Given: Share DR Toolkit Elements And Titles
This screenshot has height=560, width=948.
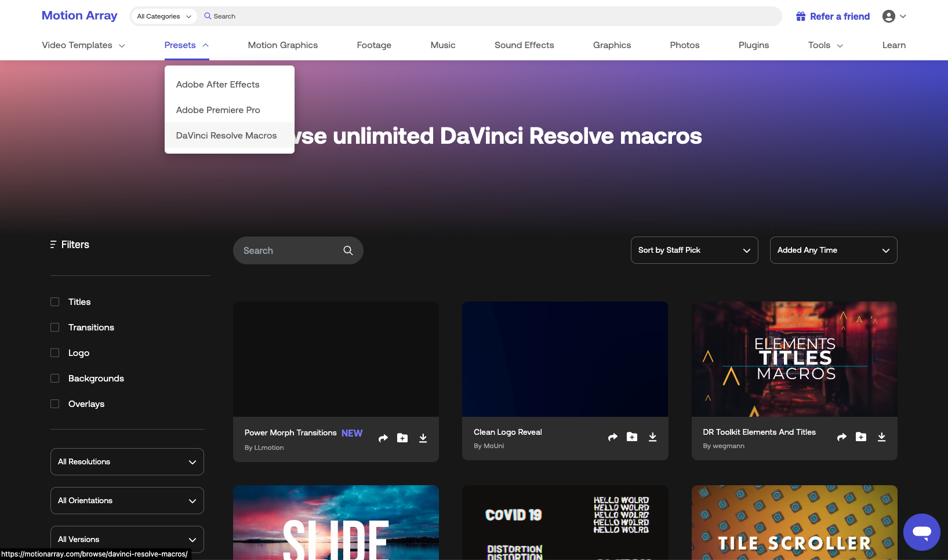Looking at the screenshot, I should coord(842,437).
